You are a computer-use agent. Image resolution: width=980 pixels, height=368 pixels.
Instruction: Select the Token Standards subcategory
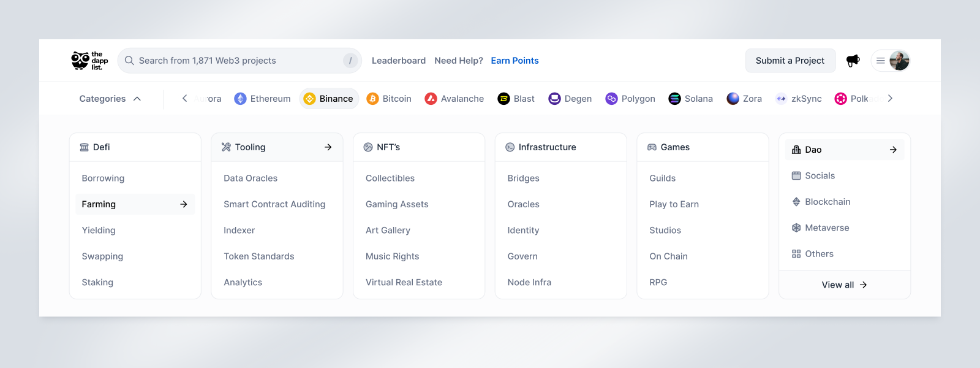tap(259, 256)
